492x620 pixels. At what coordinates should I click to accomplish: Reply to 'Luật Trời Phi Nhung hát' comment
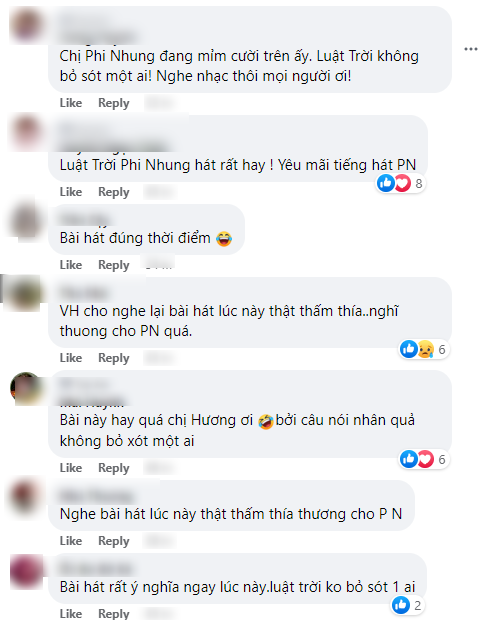pos(114,192)
